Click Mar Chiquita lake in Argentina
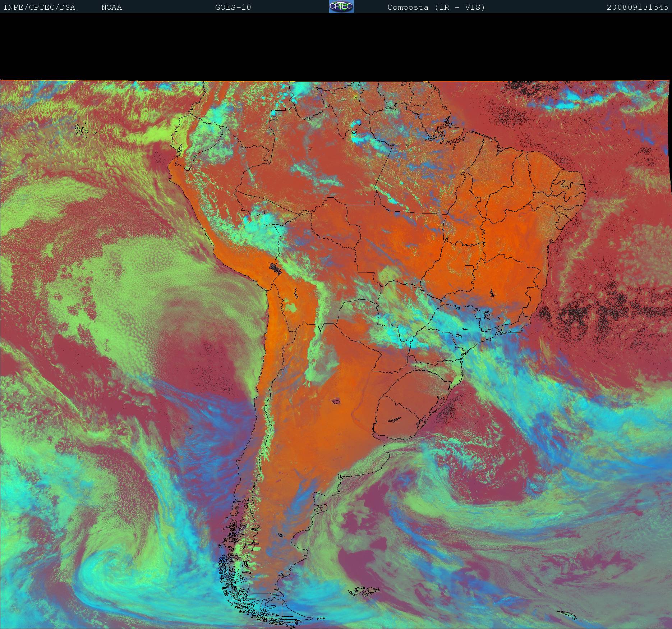672x629 pixels. click(336, 401)
